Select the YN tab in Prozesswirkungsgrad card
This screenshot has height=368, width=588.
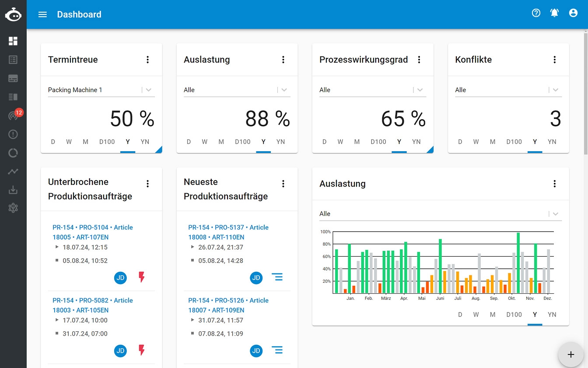(416, 142)
